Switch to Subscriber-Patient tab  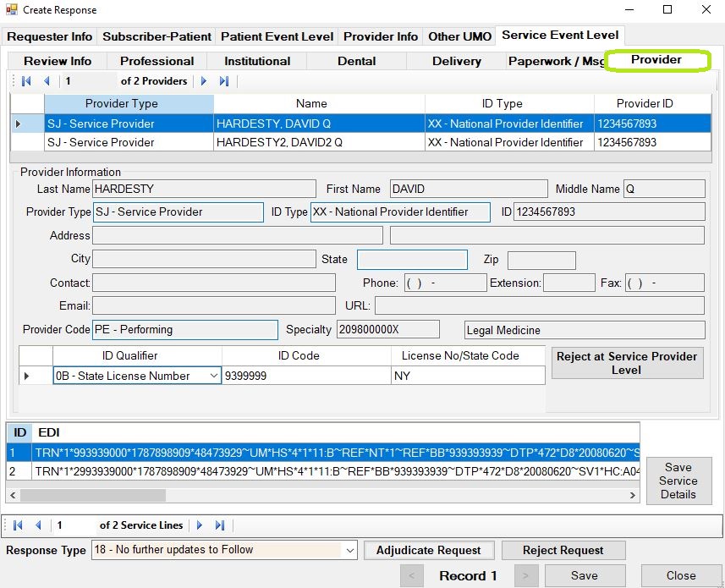click(157, 36)
